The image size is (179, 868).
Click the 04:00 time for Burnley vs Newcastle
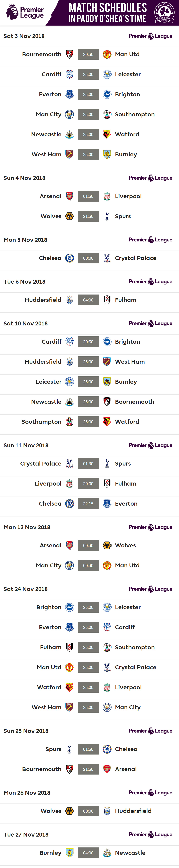(88, 853)
